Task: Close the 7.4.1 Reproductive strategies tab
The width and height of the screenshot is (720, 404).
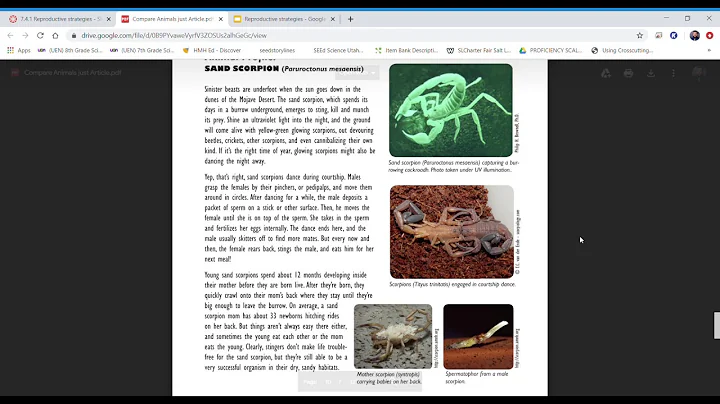Action: click(x=109, y=19)
